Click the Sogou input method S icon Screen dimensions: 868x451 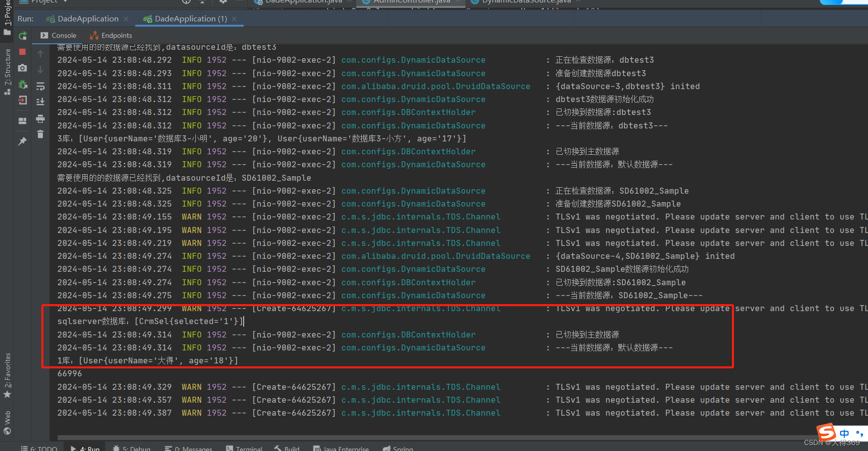click(826, 432)
